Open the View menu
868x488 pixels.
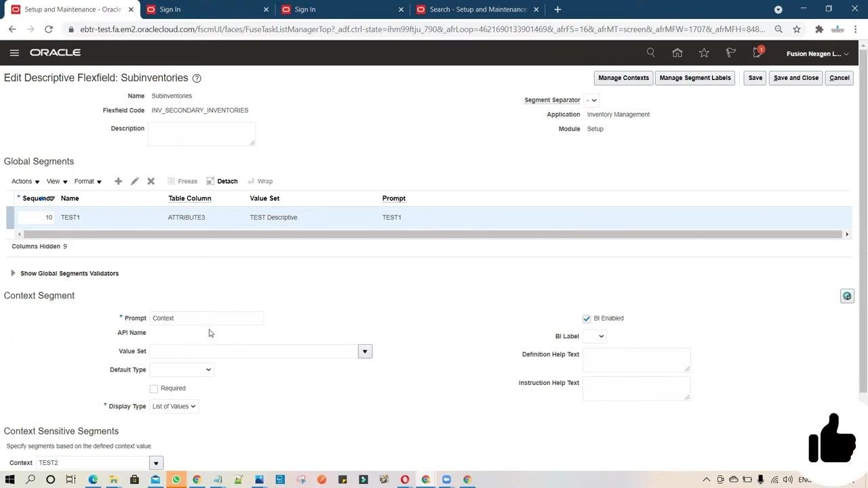pos(57,182)
